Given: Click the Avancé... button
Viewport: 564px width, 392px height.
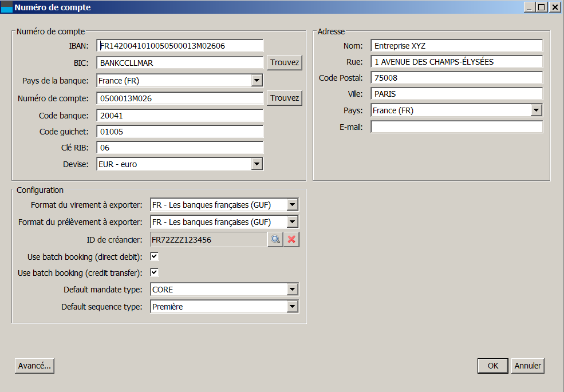Looking at the screenshot, I should (x=34, y=366).
